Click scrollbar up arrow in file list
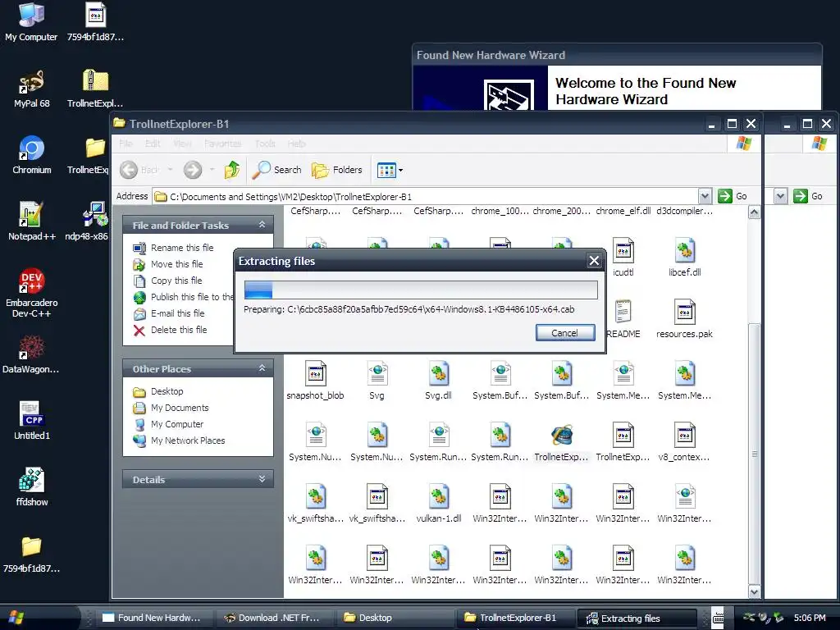Screen dimensions: 840x630 coord(755,212)
